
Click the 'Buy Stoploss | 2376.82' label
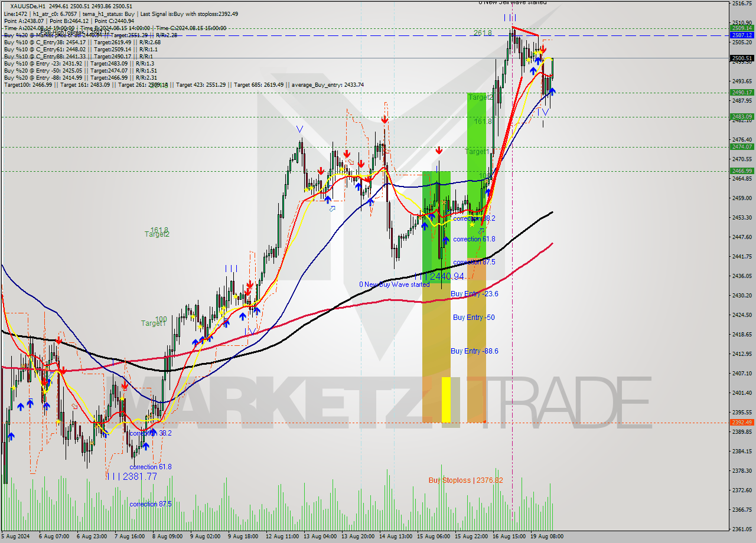(466, 480)
